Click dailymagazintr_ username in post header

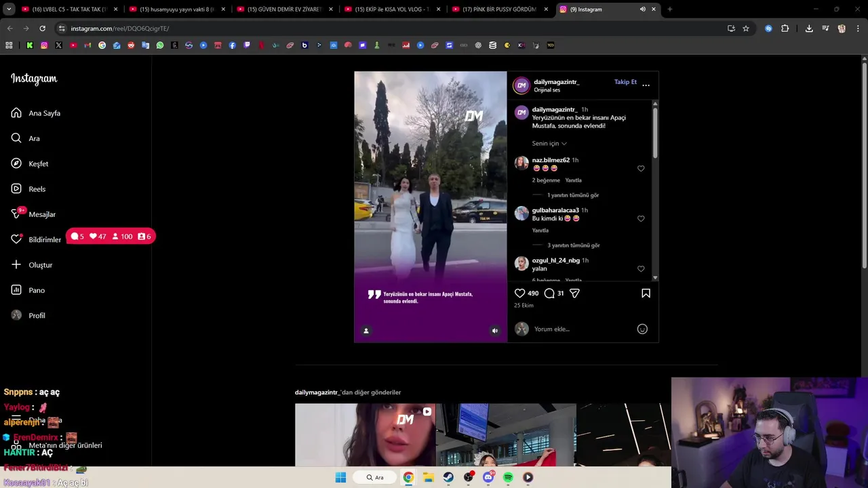tap(556, 82)
